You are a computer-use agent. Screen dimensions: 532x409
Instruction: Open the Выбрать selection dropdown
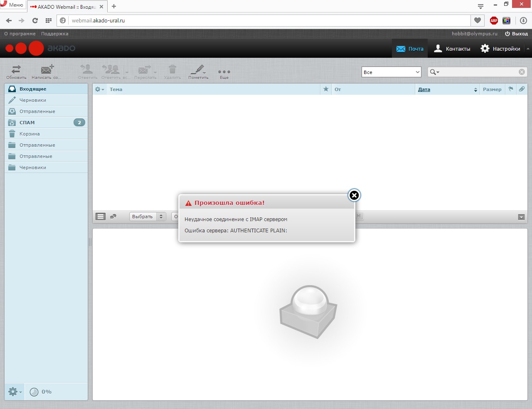coord(148,217)
